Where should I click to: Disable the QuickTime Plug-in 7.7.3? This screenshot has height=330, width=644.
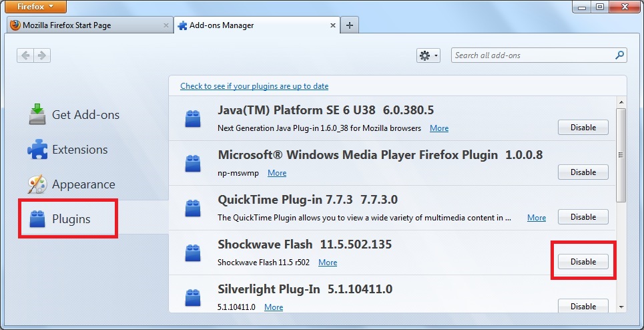tap(583, 217)
